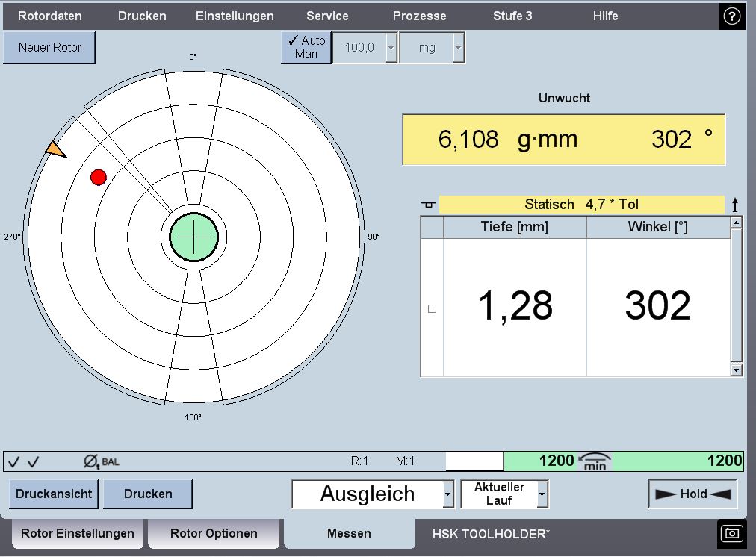The height and width of the screenshot is (557, 756).
Task: Click the yellow Unwucht value display
Action: [x=563, y=140]
